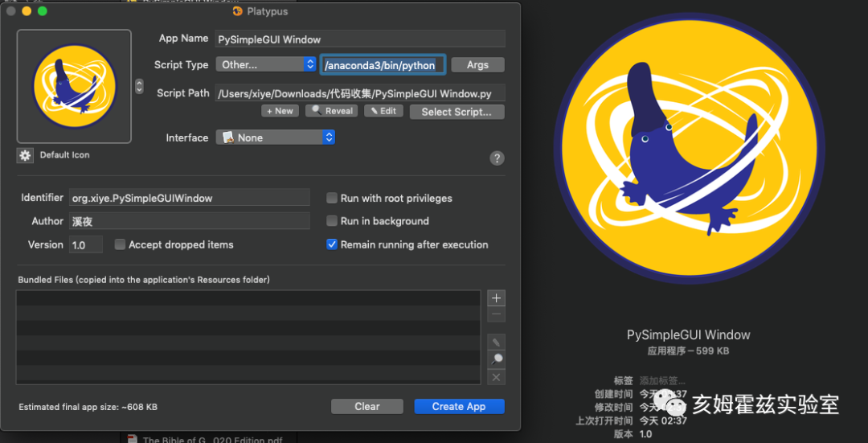Click the Estimated final app size text
This screenshot has height=443, width=868.
pos(88,407)
